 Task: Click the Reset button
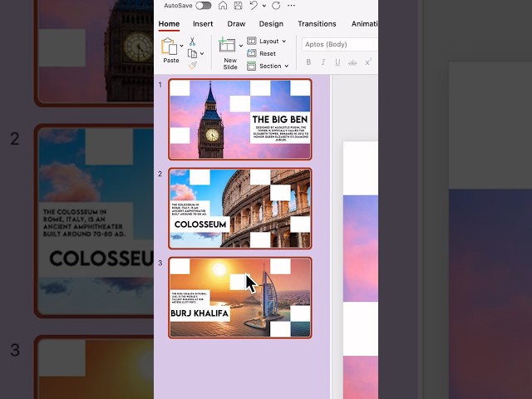[261, 53]
